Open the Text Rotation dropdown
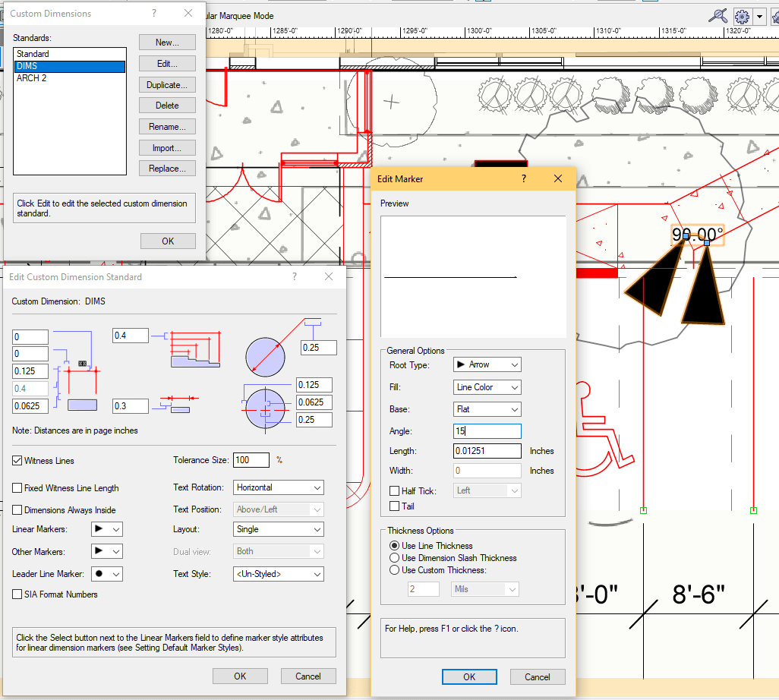779x700 pixels. point(278,487)
